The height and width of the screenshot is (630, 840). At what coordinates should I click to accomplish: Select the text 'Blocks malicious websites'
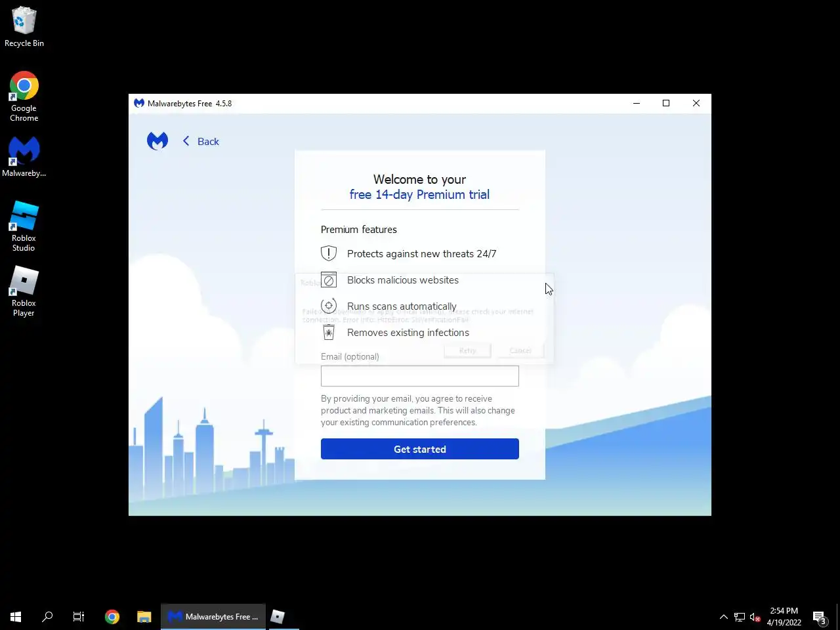click(x=403, y=280)
